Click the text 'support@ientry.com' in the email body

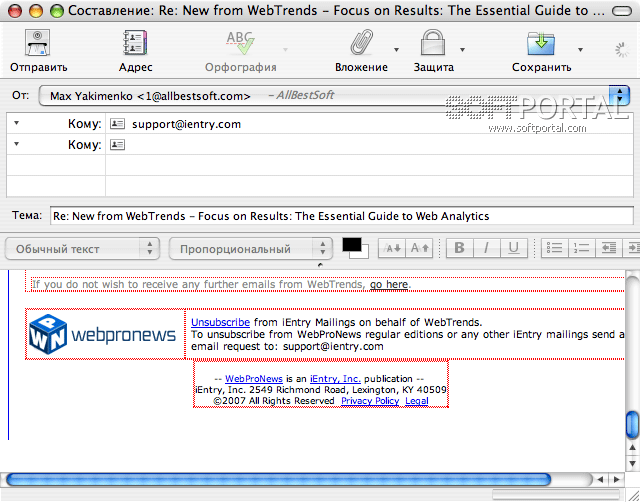pos(333,347)
